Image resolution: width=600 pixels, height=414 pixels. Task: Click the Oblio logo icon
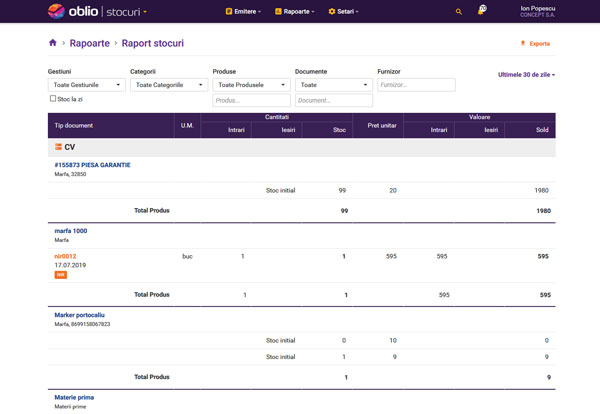click(56, 11)
